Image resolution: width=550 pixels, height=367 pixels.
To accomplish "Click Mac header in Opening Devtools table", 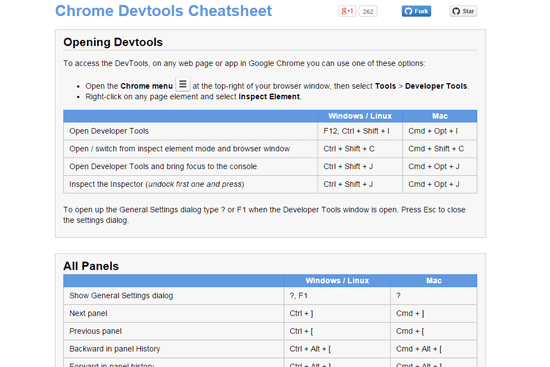I will (x=440, y=116).
